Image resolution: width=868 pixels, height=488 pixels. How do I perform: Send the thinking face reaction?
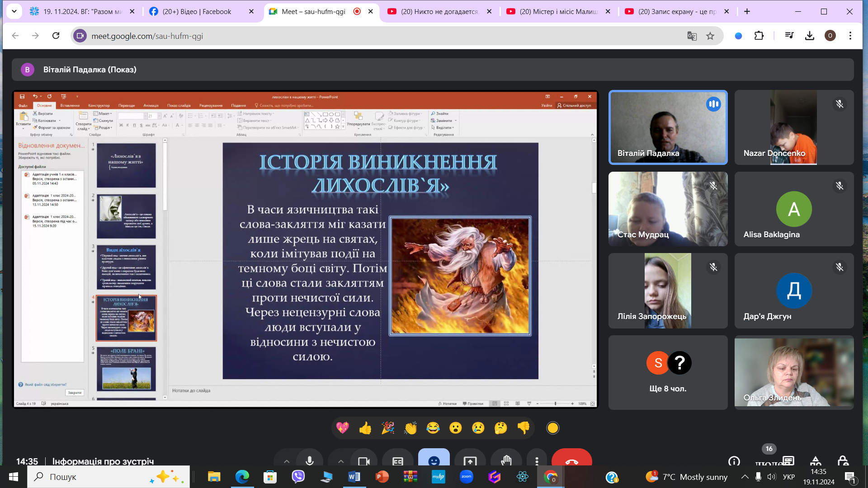(x=501, y=427)
